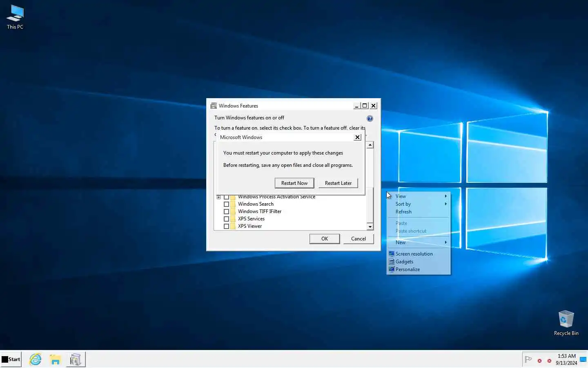588x368 pixels.
Task: Click the Windows Features taskbar button
Action: pos(75,359)
